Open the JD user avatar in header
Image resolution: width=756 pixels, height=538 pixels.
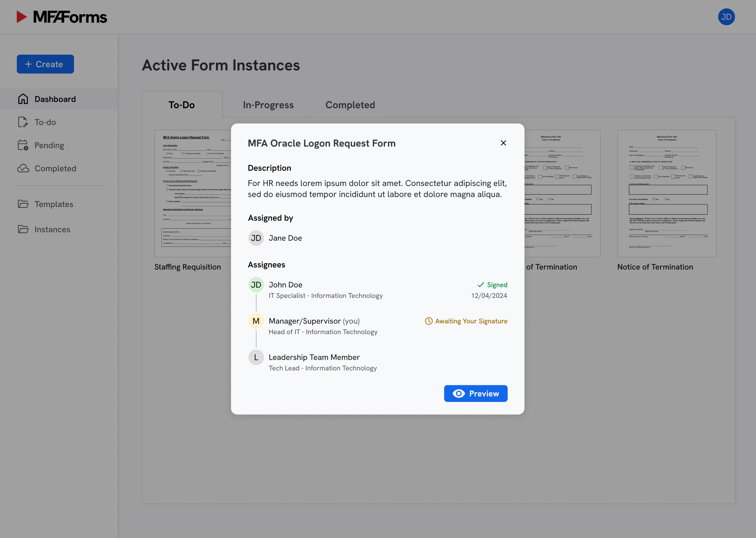[726, 17]
